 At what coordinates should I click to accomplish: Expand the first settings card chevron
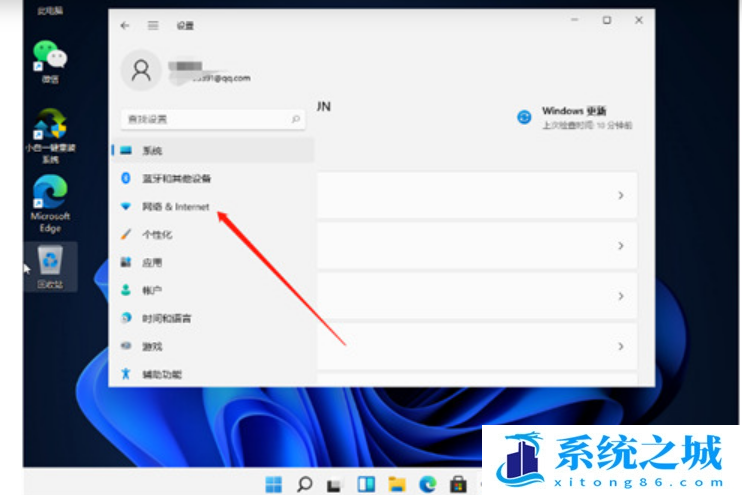coord(620,196)
